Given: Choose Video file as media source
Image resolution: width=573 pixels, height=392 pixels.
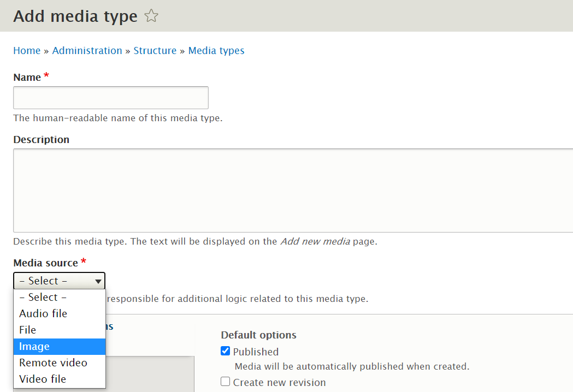Looking at the screenshot, I should coord(43,378).
